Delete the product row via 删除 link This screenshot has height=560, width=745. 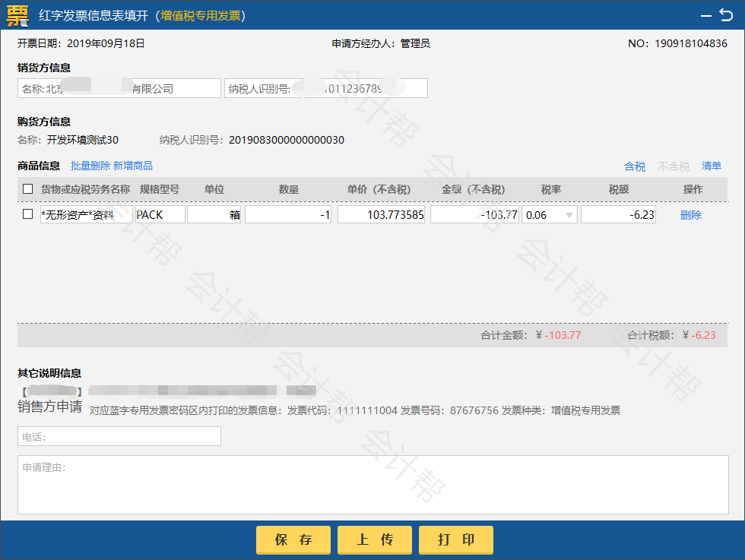(690, 215)
